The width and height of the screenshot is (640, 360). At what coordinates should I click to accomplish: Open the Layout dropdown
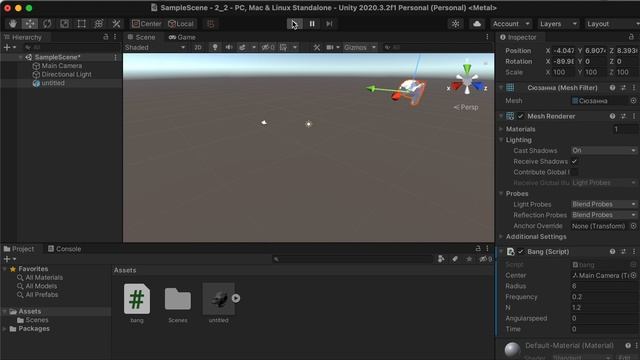[x=612, y=24]
